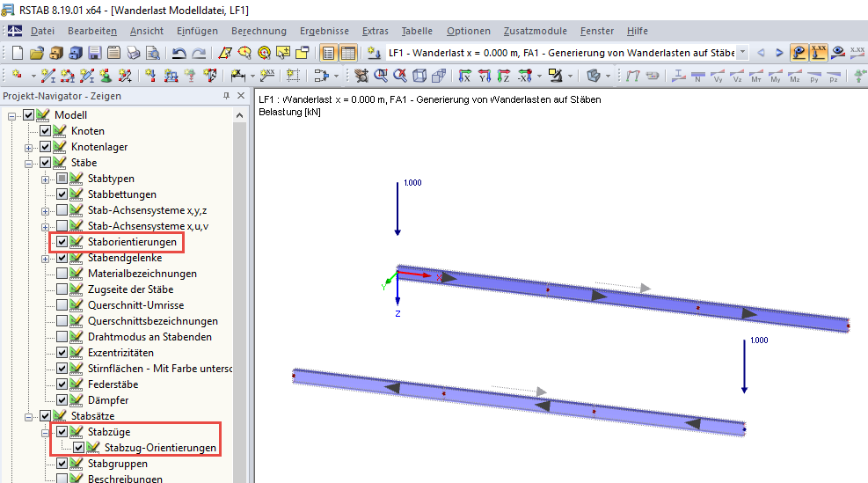The image size is (868, 483).
Task: View in Y direction
Action: [x=485, y=76]
